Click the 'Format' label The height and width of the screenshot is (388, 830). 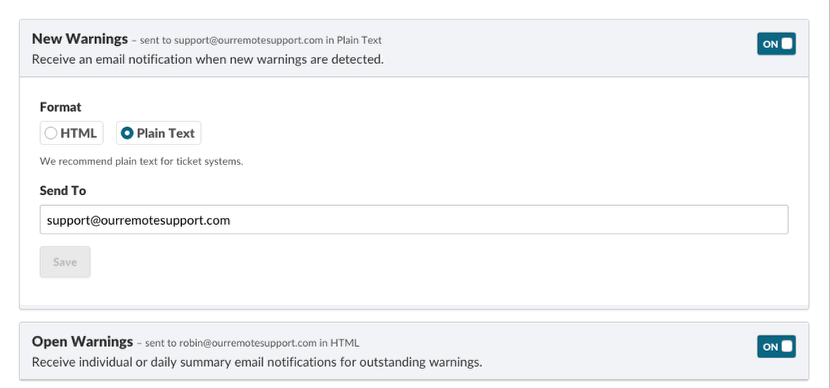60,107
